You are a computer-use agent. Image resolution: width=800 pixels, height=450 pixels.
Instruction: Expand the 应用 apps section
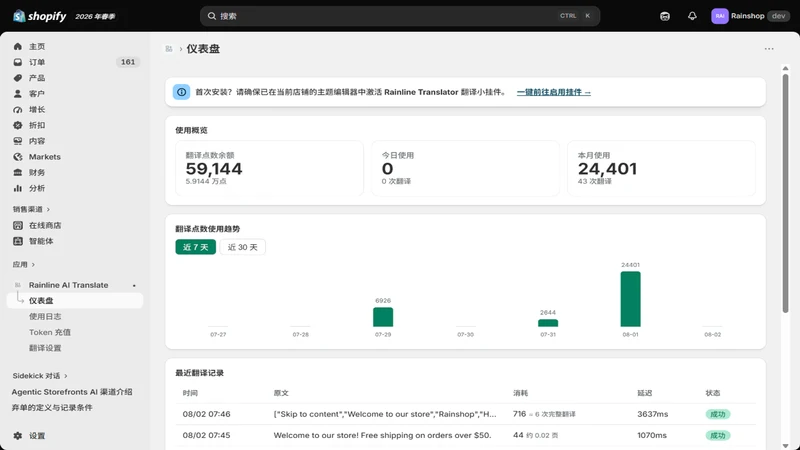(x=23, y=265)
